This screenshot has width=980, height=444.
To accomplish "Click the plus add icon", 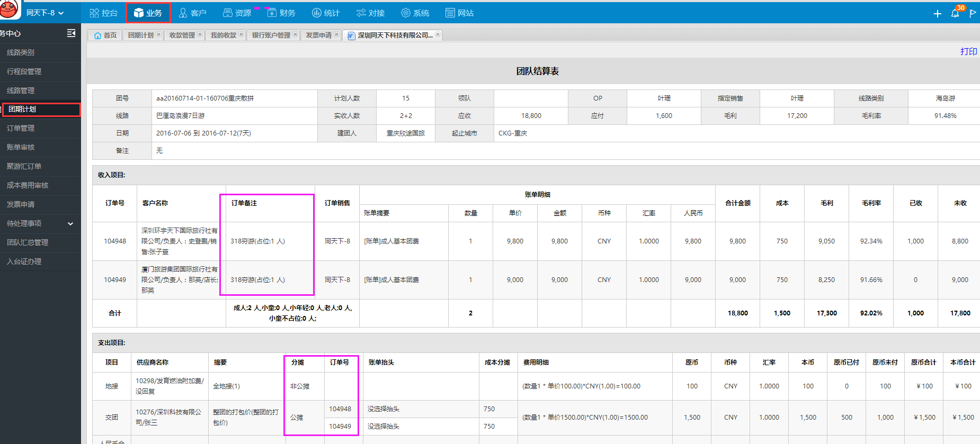I will tap(937, 13).
